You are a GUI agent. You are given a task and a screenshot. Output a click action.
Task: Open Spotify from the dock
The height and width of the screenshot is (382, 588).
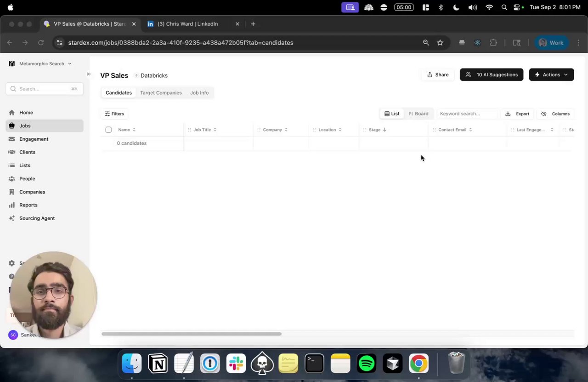point(367,364)
